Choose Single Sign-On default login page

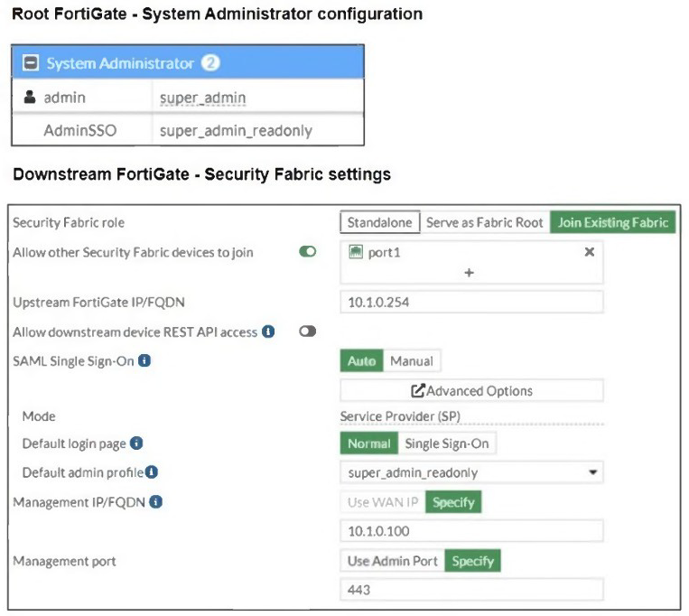tap(447, 443)
